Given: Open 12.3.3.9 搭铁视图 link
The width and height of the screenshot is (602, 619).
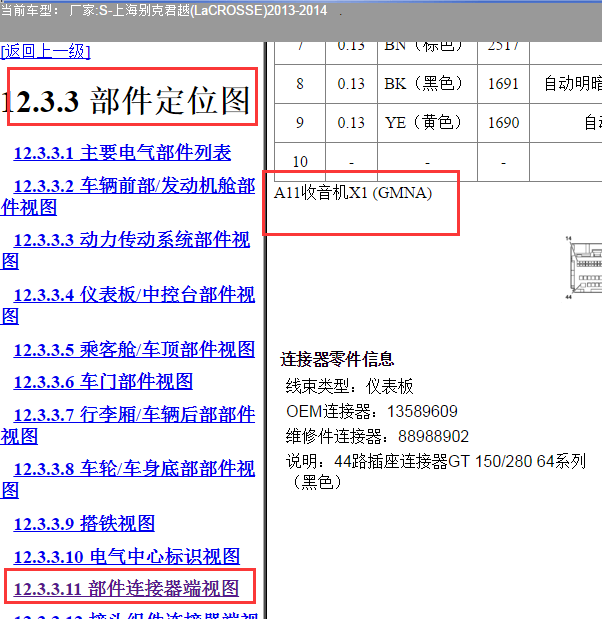Looking at the screenshot, I should click(84, 524).
